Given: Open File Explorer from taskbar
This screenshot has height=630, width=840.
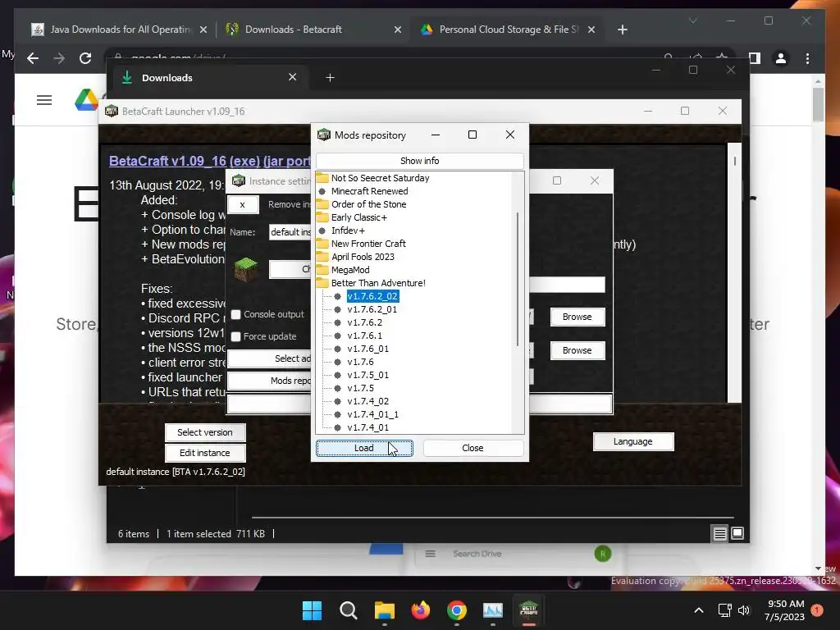Looking at the screenshot, I should click(385, 610).
